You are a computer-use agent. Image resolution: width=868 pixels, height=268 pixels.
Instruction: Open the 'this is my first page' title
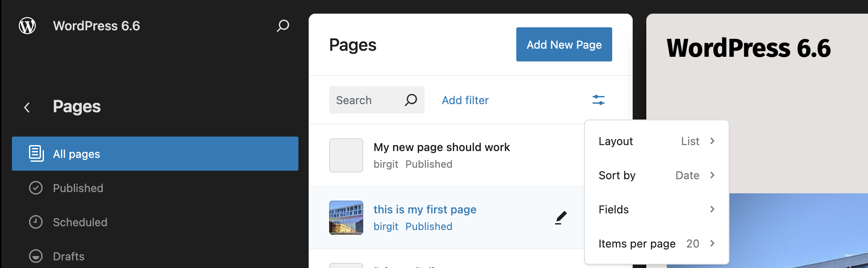[x=425, y=210]
